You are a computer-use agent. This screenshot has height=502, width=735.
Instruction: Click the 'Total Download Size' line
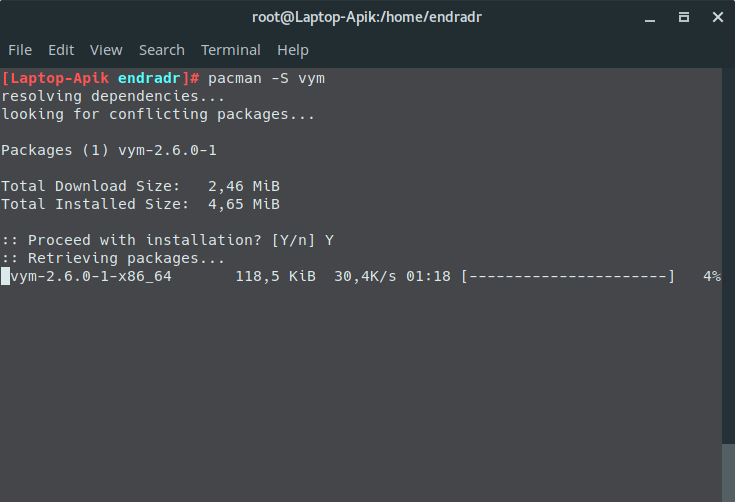coord(141,186)
